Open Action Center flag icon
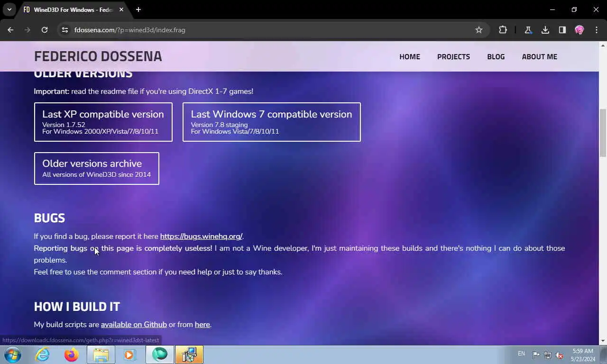The height and width of the screenshot is (364, 607). click(x=536, y=355)
